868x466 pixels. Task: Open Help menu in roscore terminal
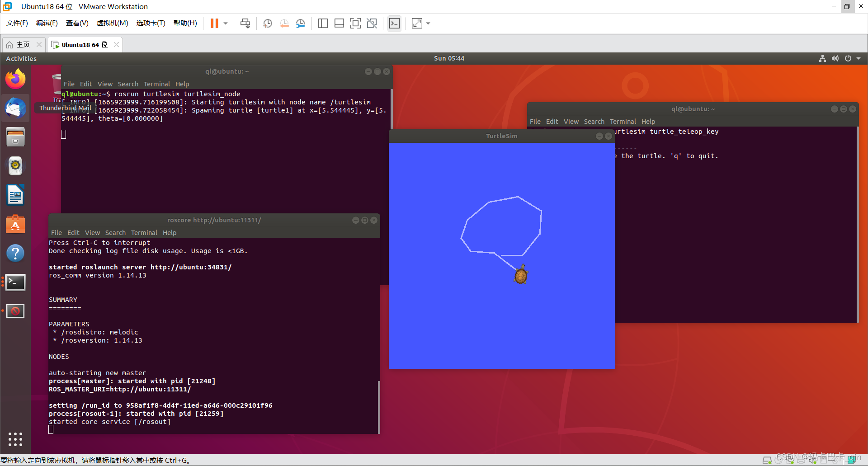pos(170,233)
